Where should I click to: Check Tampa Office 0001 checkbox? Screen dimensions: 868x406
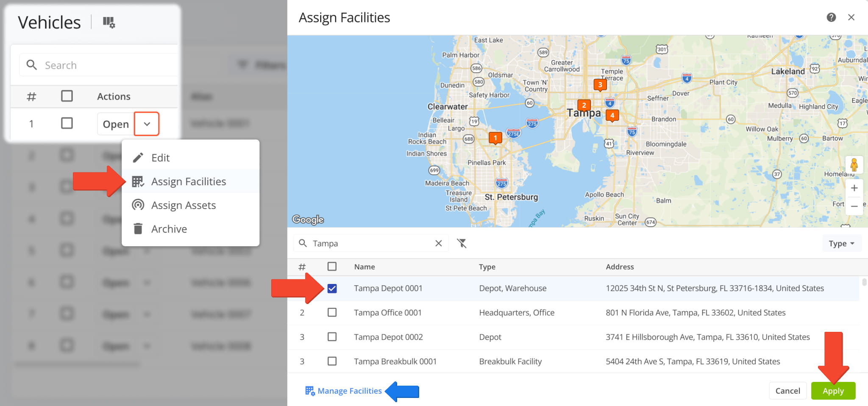(332, 313)
